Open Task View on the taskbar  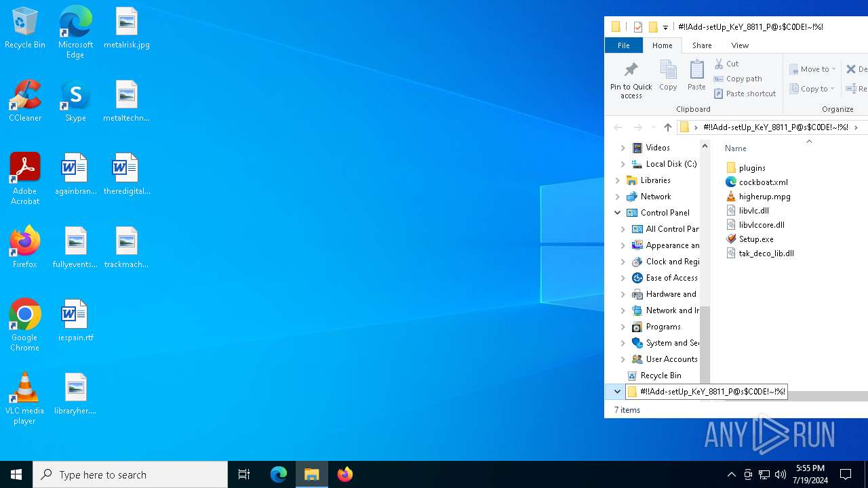tap(244, 474)
